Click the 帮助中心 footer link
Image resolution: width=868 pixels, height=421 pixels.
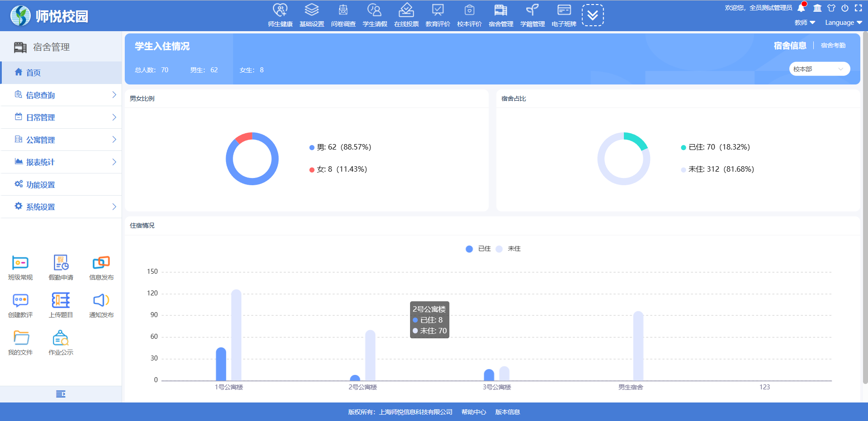[473, 412]
